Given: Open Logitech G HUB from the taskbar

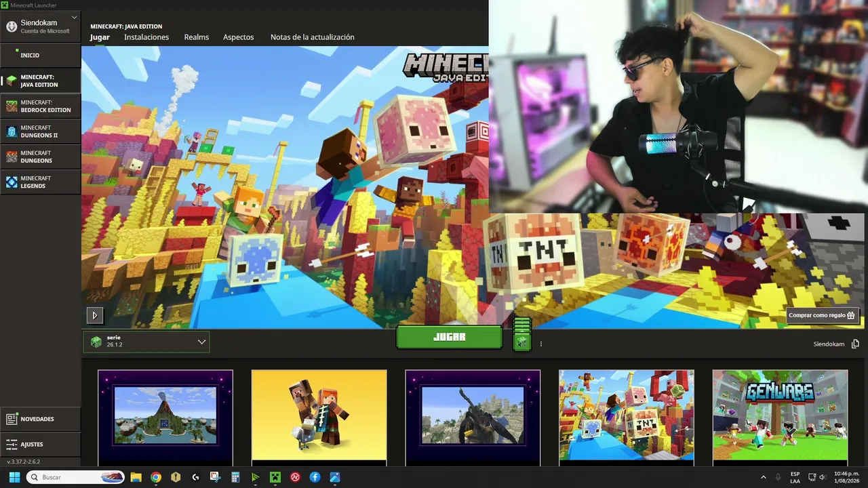Looking at the screenshot, I should 195,477.
